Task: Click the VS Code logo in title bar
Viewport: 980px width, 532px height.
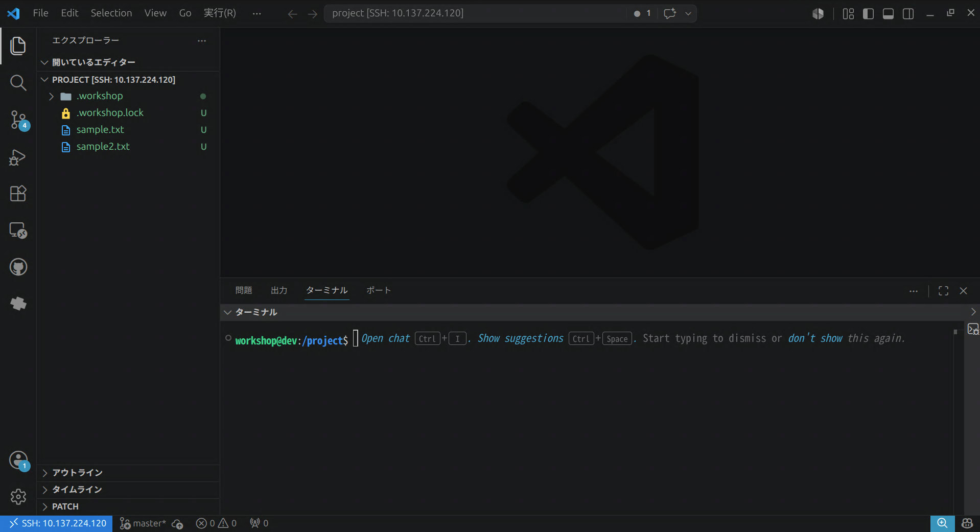Action: pyautogui.click(x=13, y=13)
